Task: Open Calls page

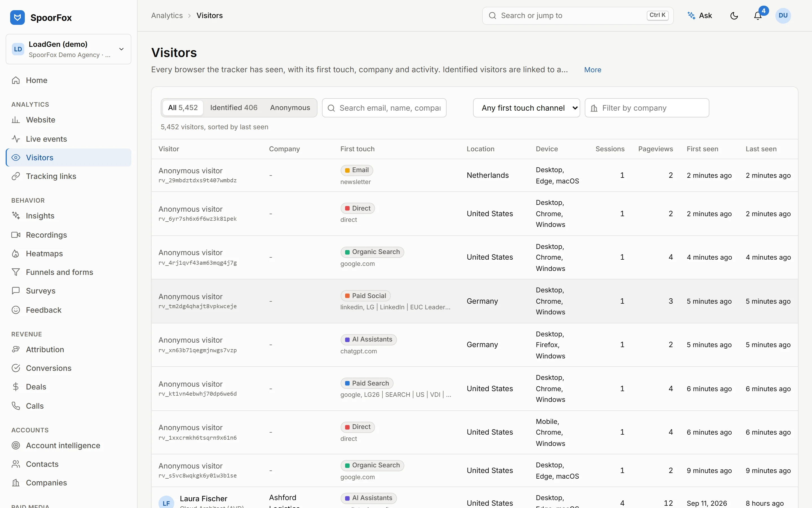Action: pos(69,406)
